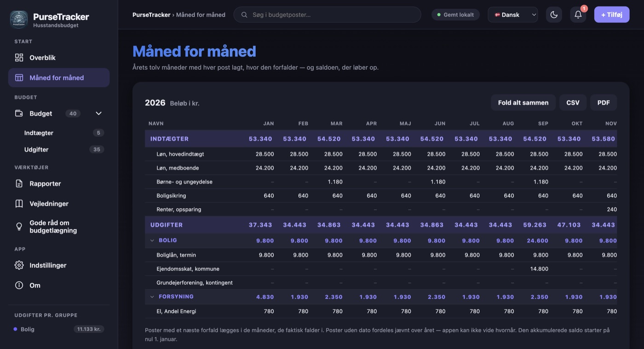Click the Bolig 11.133 kr. amount badge
The width and height of the screenshot is (644, 349).
89,329
